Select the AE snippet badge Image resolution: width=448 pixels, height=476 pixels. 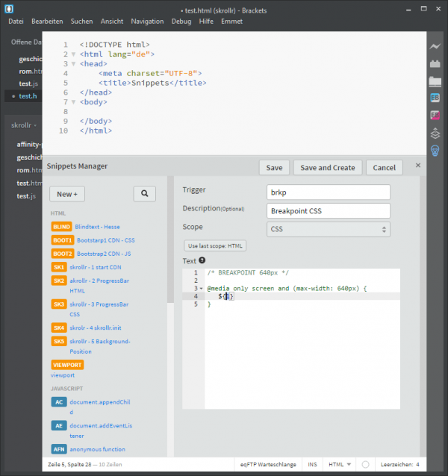[x=59, y=425]
